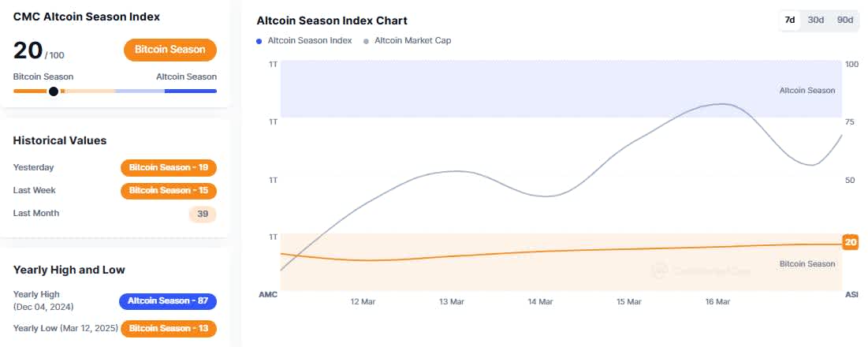Click the blue Altcoin Season Index dot

pyautogui.click(x=259, y=40)
